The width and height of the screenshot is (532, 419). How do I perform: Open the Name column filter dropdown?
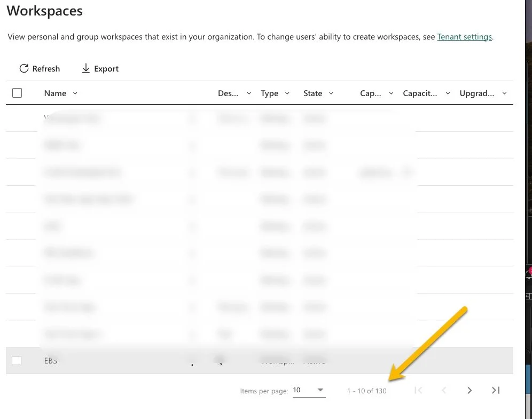[75, 93]
